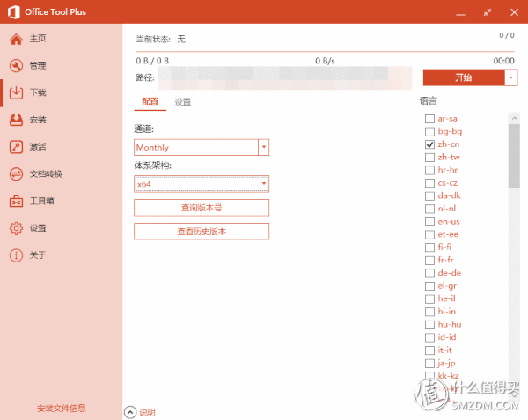
Task: Expand the arrow beside 开始 button
Action: [510, 77]
